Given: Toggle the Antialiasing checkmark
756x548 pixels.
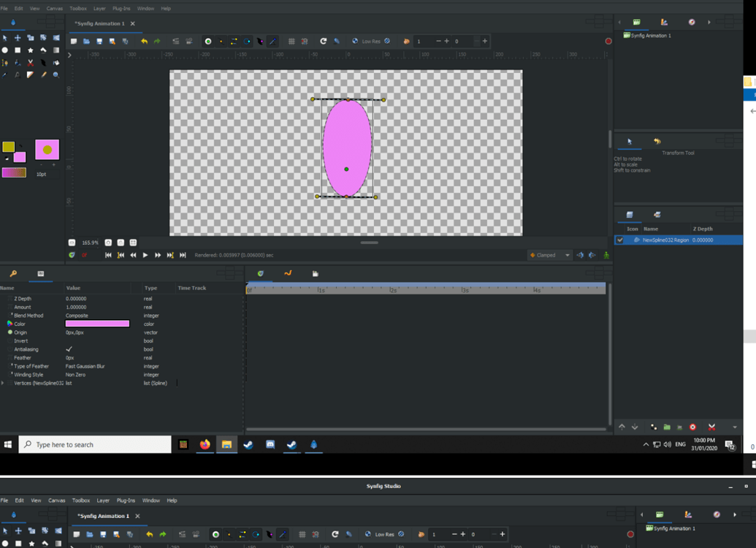Looking at the screenshot, I should click(69, 349).
